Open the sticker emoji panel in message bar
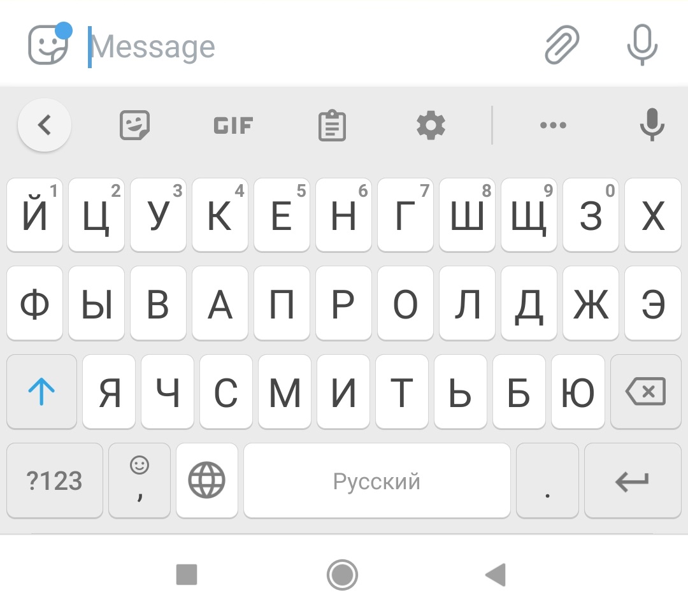The image size is (688, 616). click(x=48, y=45)
